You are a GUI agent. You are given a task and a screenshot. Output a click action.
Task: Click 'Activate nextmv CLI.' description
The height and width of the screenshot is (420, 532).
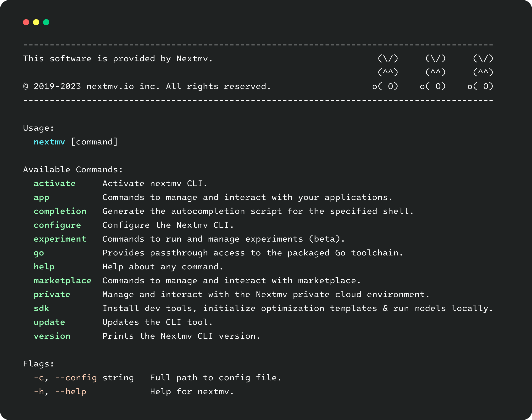coord(155,183)
